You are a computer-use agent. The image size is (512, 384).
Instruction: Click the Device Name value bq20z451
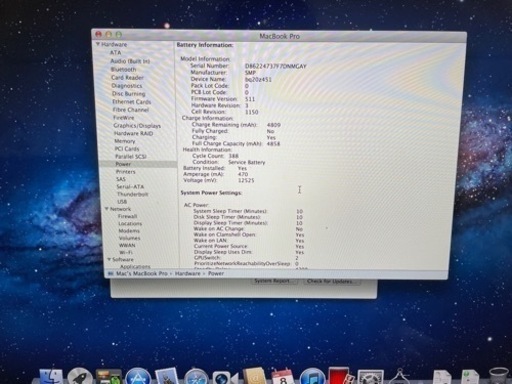pyautogui.click(x=258, y=79)
